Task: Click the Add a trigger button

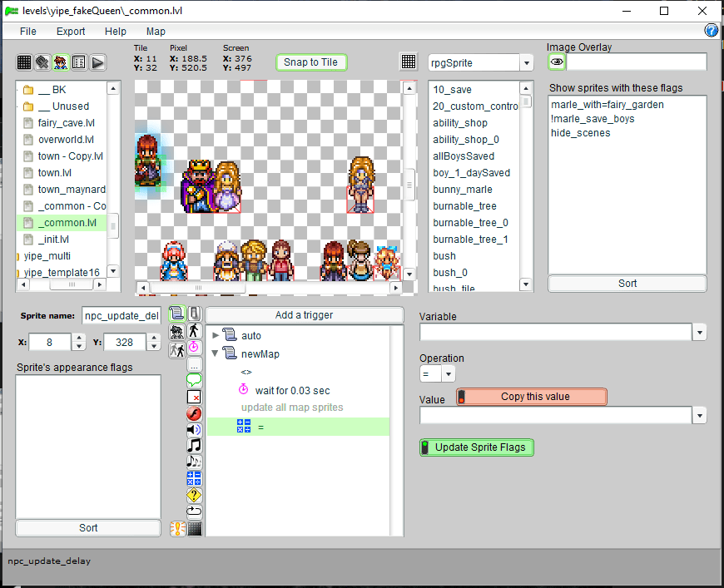Action: [304, 315]
